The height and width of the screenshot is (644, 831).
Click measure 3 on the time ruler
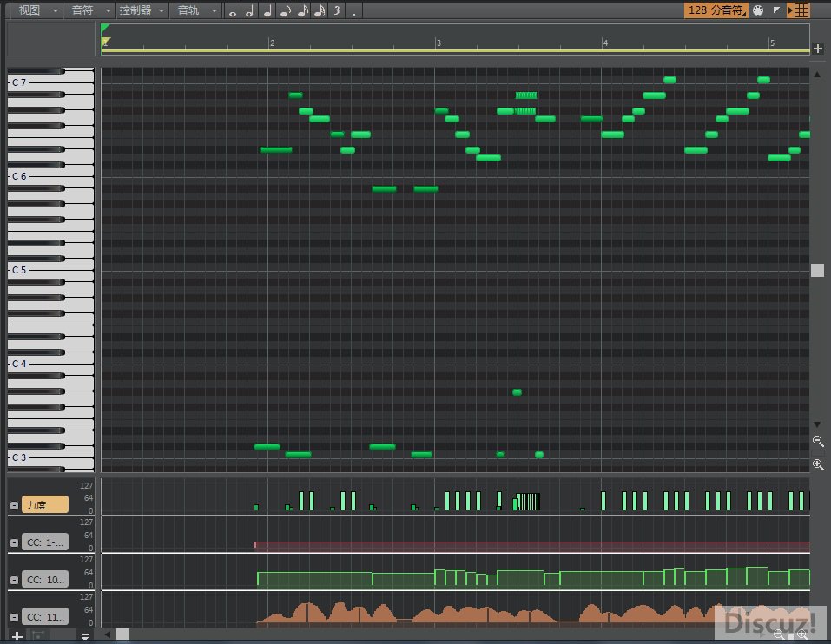[439, 43]
